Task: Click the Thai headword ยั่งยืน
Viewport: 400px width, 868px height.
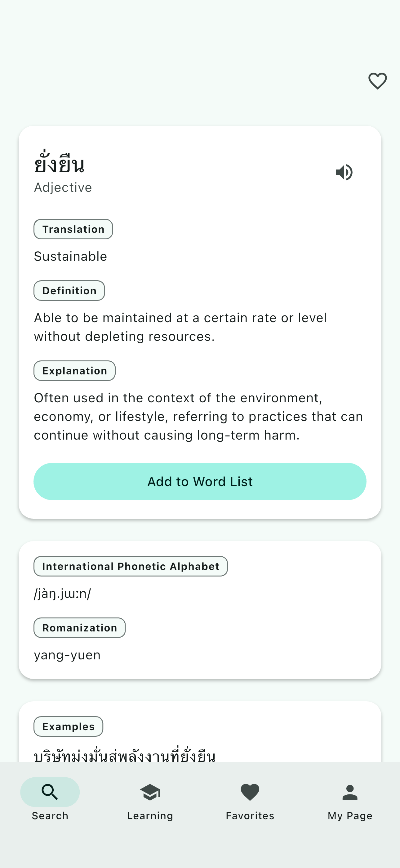Action: point(59,165)
